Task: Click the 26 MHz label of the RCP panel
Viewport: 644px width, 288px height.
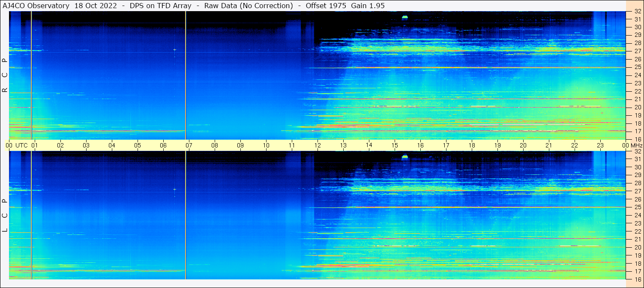Action: (x=637, y=59)
